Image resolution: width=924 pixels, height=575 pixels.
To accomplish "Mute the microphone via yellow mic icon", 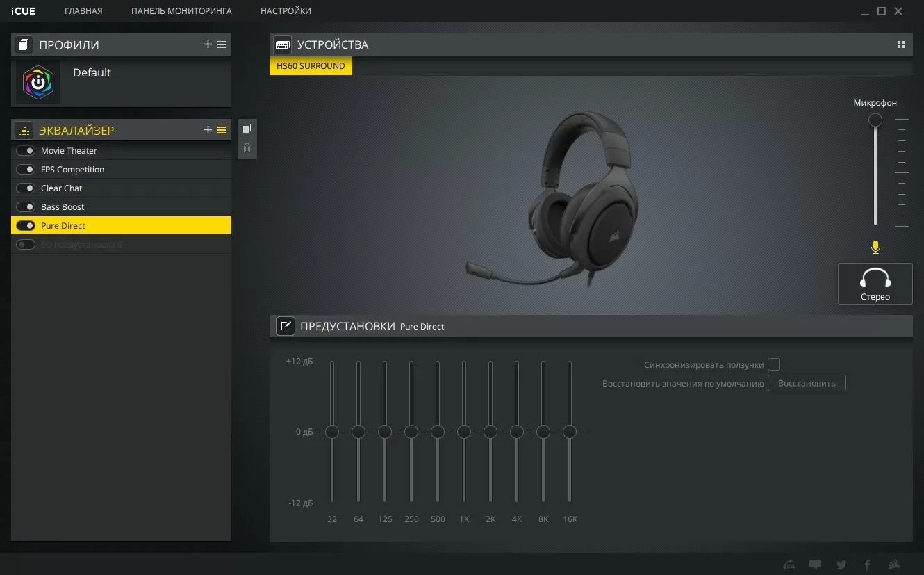I will (875, 247).
